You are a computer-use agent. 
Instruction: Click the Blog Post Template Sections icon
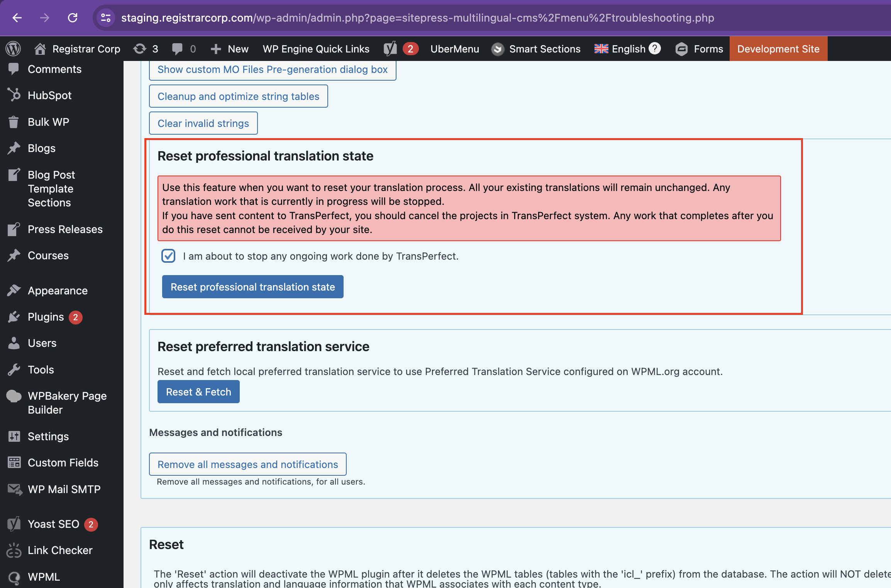(14, 175)
